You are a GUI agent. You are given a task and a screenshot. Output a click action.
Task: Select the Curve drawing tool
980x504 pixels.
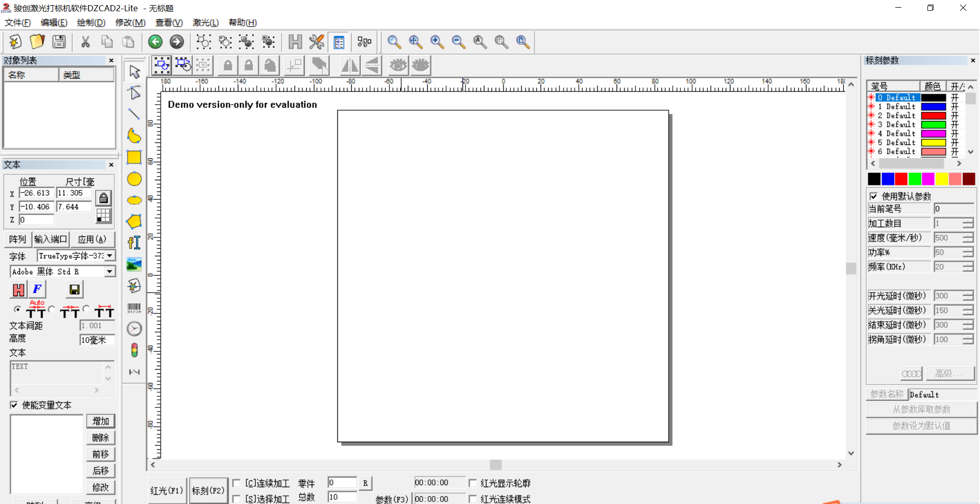tap(134, 136)
